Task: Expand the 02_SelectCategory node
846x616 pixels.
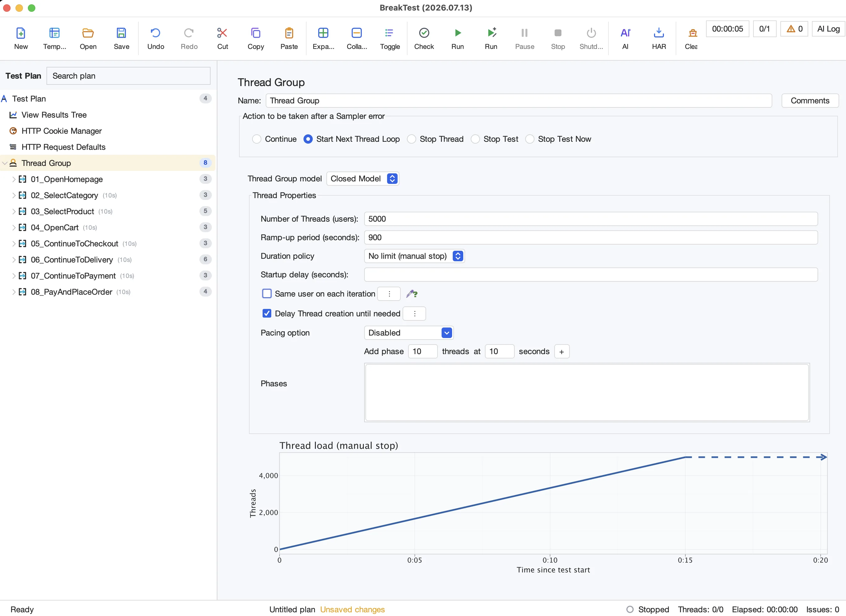Action: point(14,195)
